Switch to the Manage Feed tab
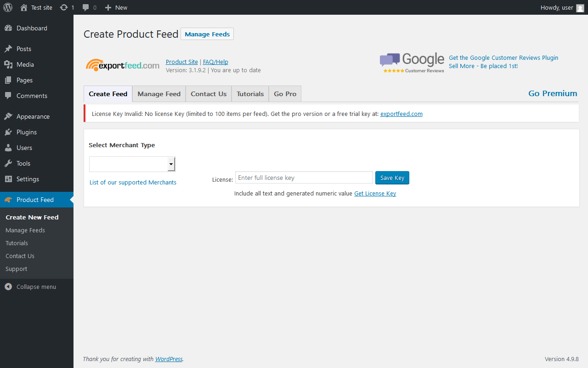This screenshot has width=588, height=368. pos(159,94)
